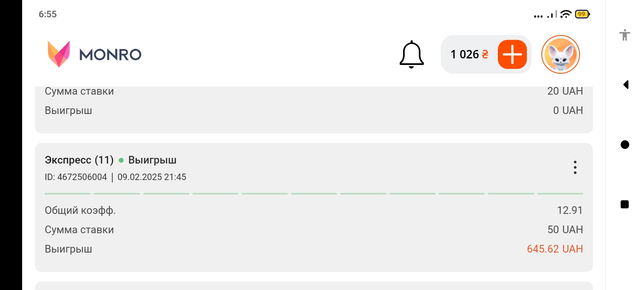
Task: Tap the 645.62 UAH winnings amount
Action: point(555,249)
